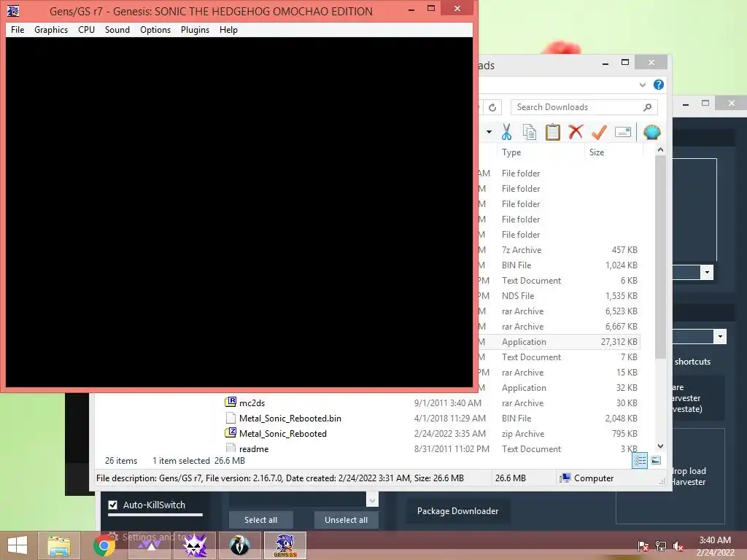
Task: Open the upper combo box in background window
Action: click(x=707, y=273)
